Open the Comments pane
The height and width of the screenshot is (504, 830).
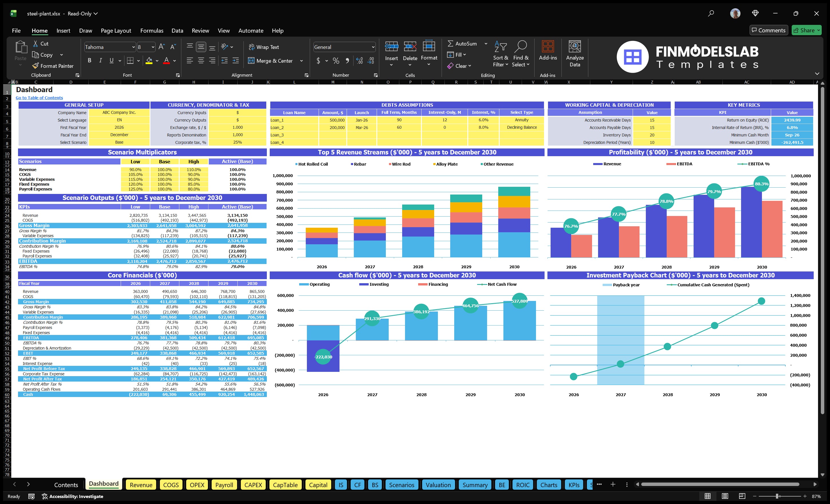pos(769,30)
